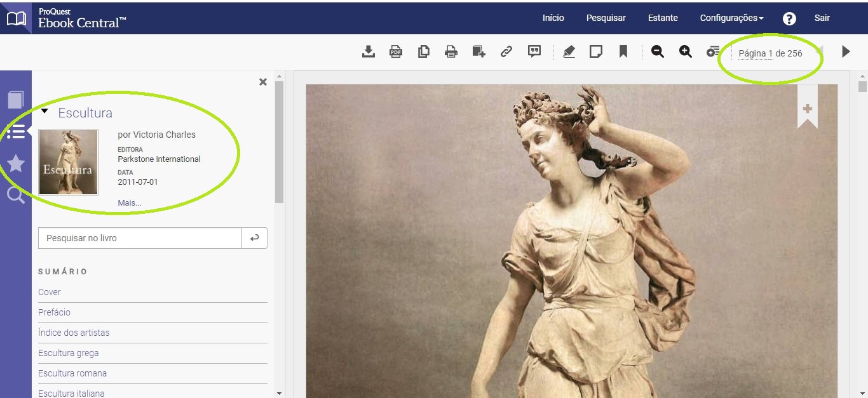Click the Mais... link for details

[130, 202]
